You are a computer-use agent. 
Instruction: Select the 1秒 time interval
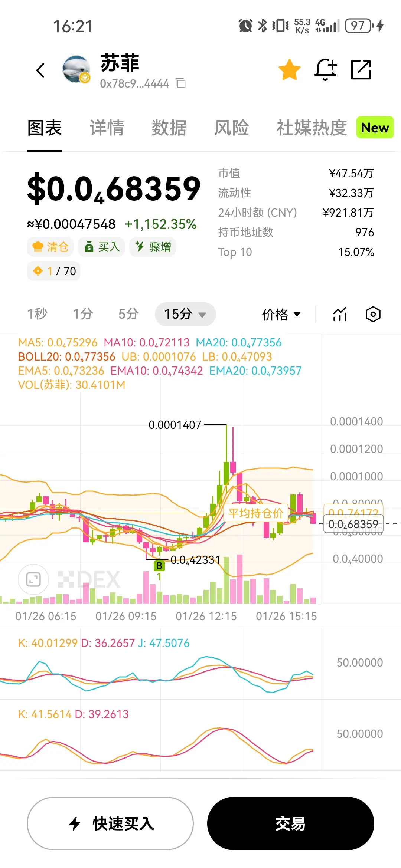point(37,314)
